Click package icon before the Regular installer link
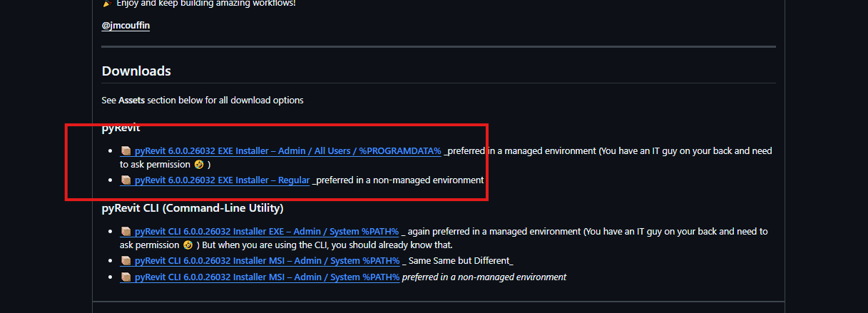 pyautogui.click(x=126, y=180)
